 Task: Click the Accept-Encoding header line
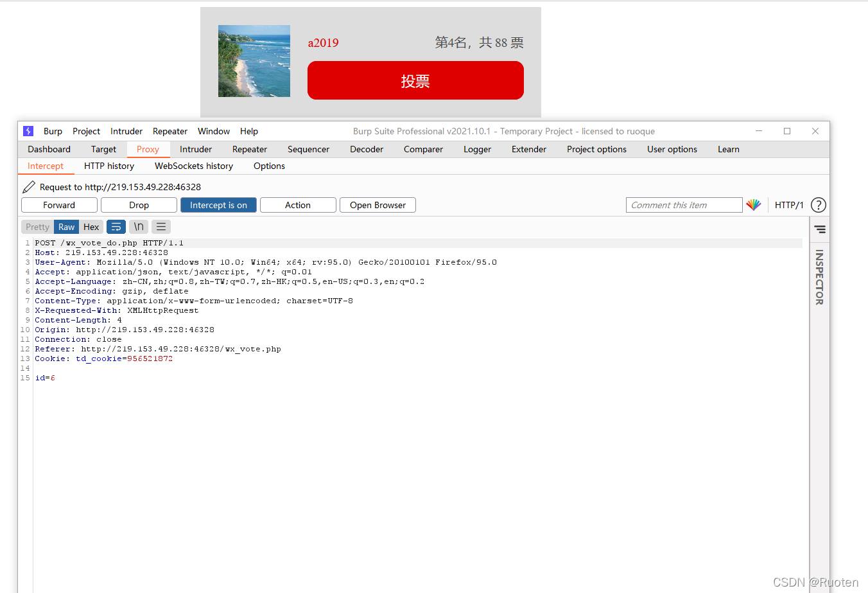[112, 291]
